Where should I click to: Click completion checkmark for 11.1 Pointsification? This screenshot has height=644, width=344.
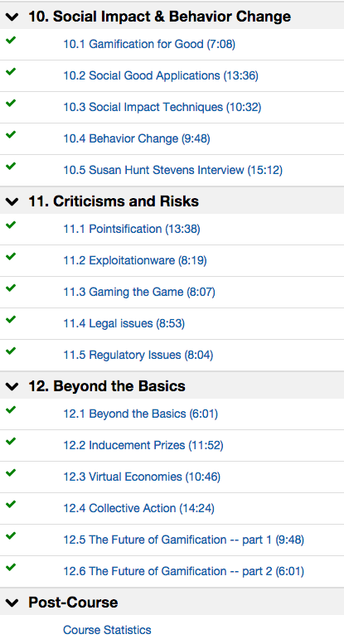coord(11,225)
